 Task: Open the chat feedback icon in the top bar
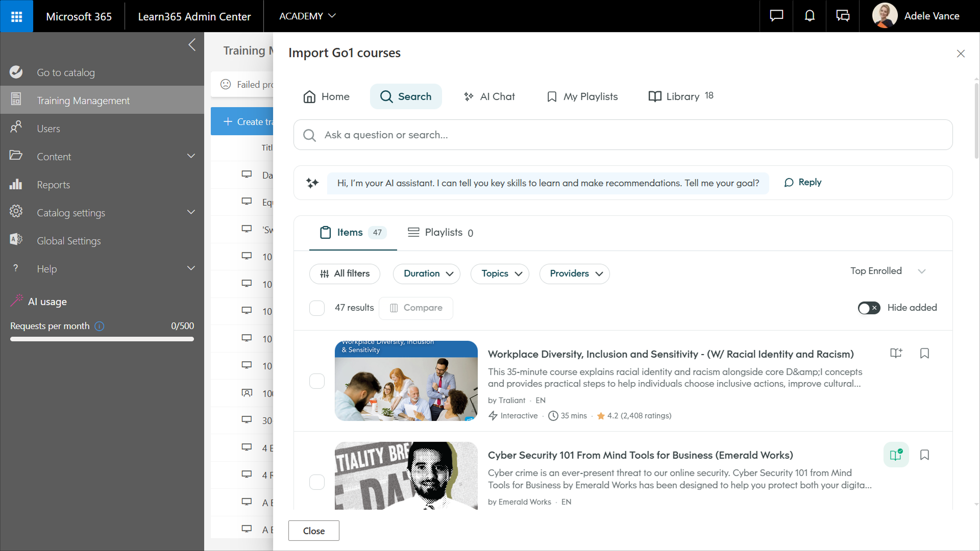point(776,16)
